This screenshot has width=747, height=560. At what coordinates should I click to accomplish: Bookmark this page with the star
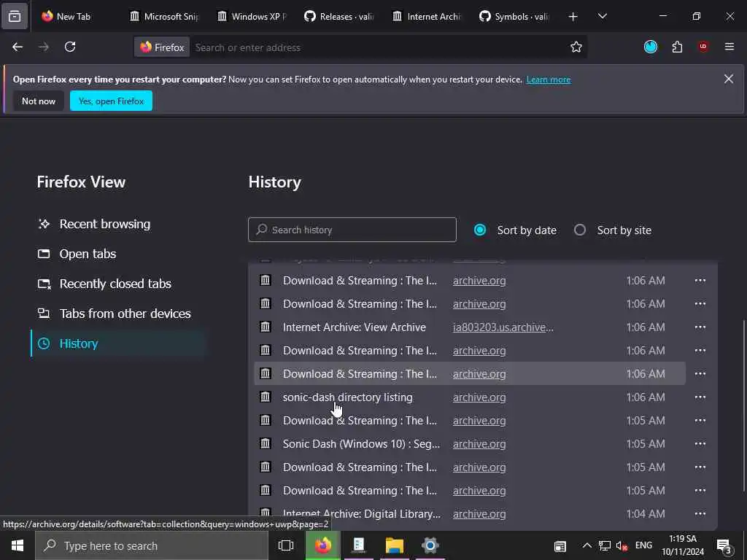point(576,47)
